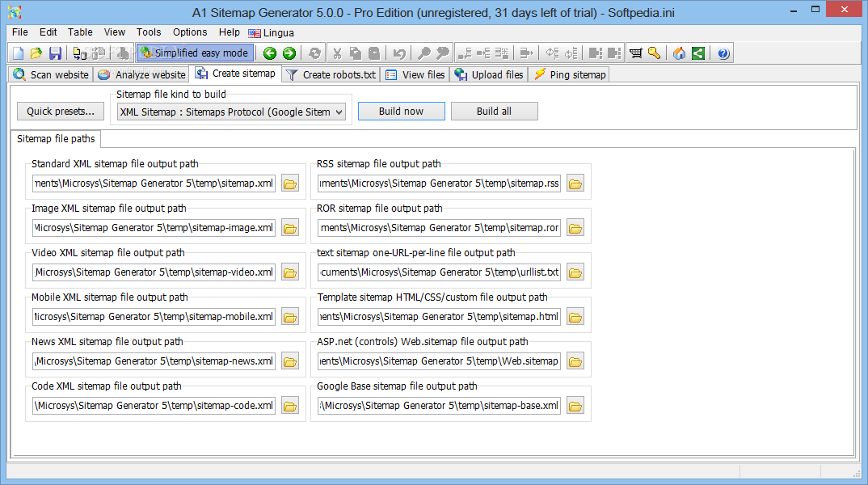Browse folder for ROR sitemap path
This screenshot has height=485, width=868.
575,228
